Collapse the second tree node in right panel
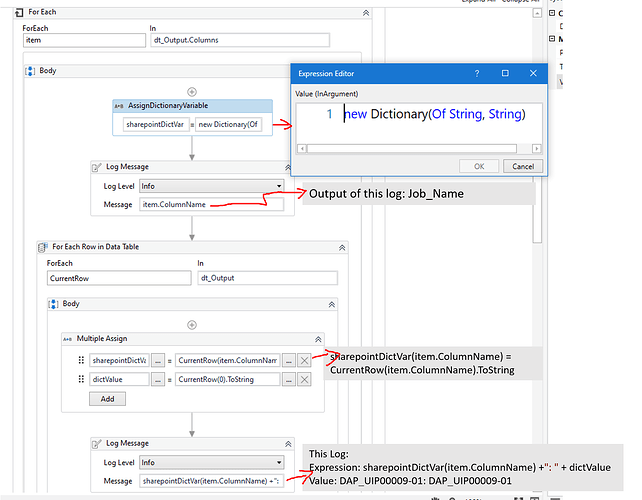 pos(552,39)
